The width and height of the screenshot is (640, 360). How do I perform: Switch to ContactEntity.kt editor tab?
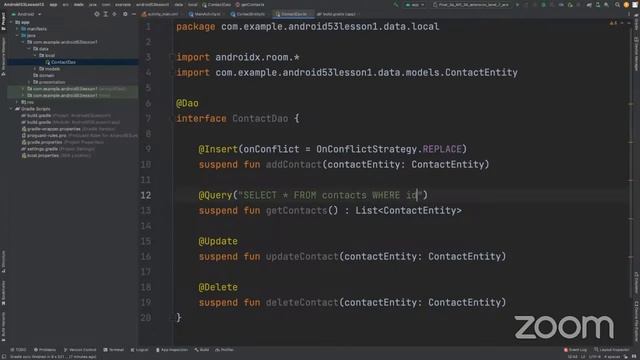pos(249,14)
